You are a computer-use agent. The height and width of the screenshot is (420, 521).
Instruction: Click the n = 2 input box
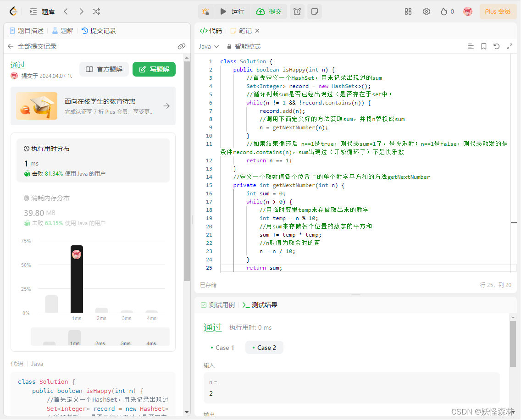pos(352,388)
